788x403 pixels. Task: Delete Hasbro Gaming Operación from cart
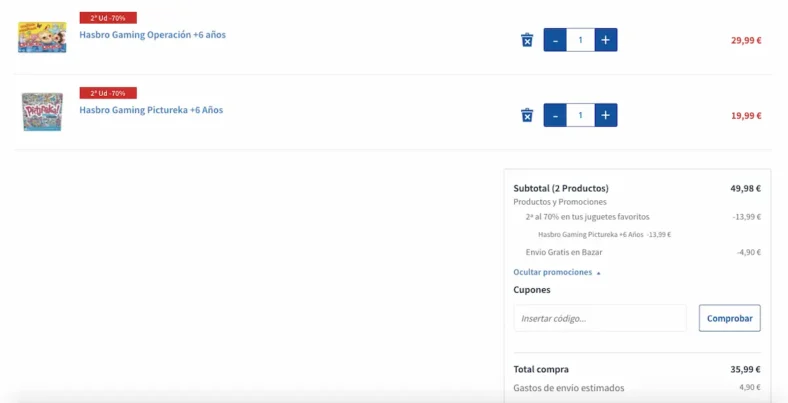(527, 40)
